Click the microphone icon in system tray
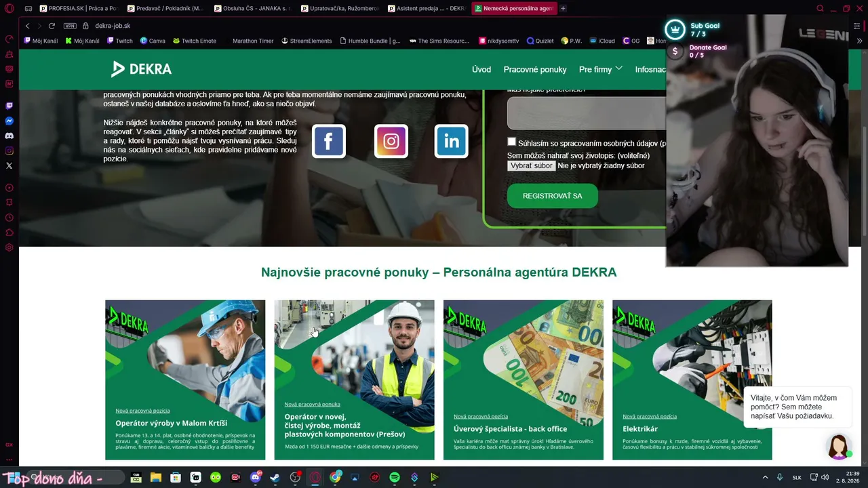 780,477
